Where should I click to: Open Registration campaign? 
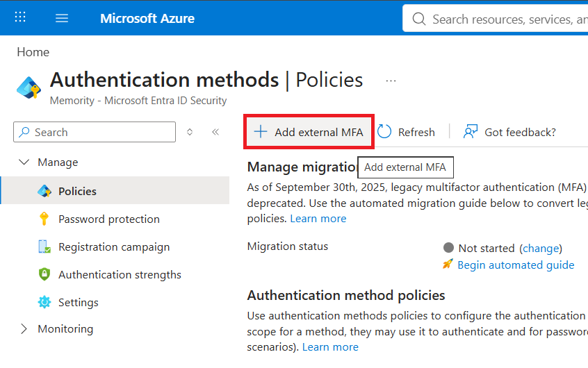[114, 247]
